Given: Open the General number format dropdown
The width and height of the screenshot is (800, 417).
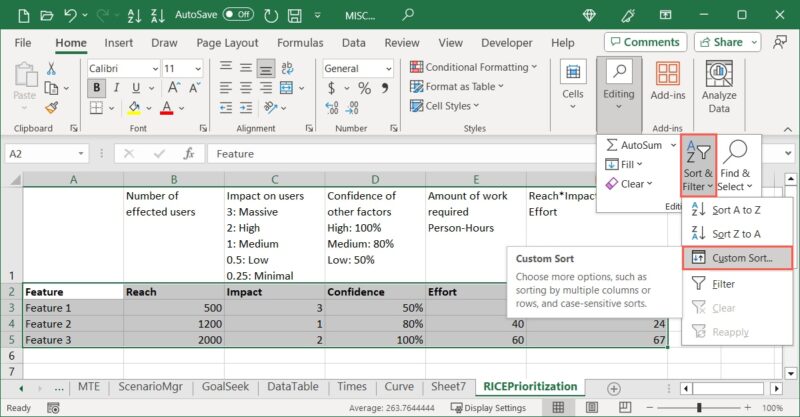Looking at the screenshot, I should coord(389,68).
